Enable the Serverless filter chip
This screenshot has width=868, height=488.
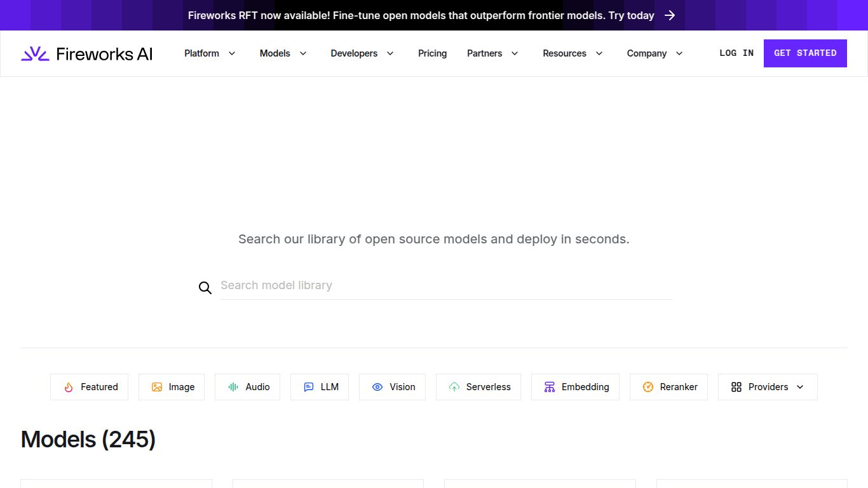[x=478, y=387]
